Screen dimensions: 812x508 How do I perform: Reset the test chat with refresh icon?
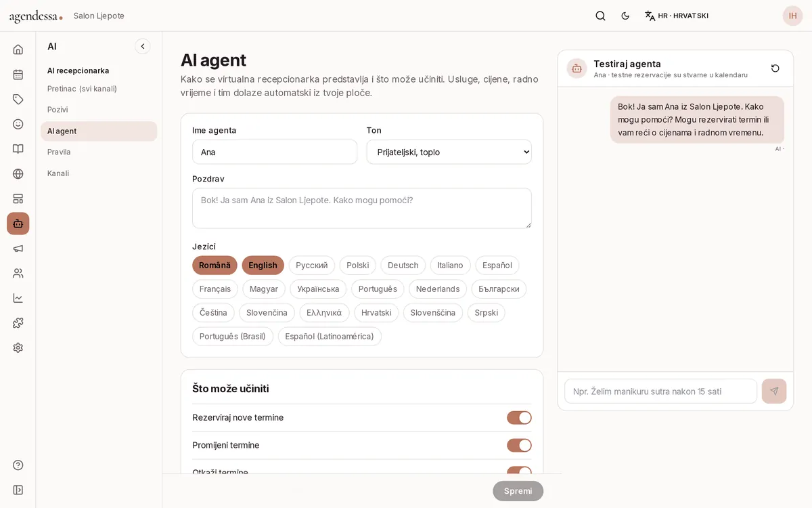775,68
